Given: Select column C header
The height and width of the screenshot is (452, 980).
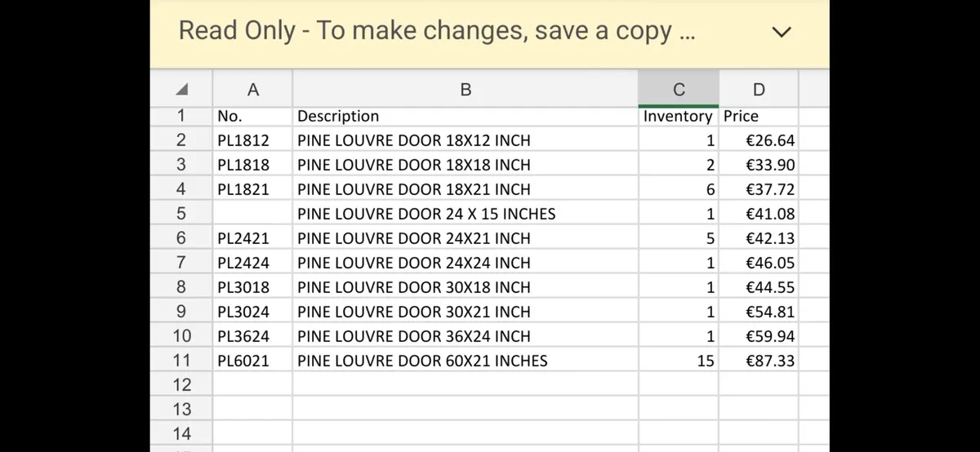Looking at the screenshot, I should point(678,90).
